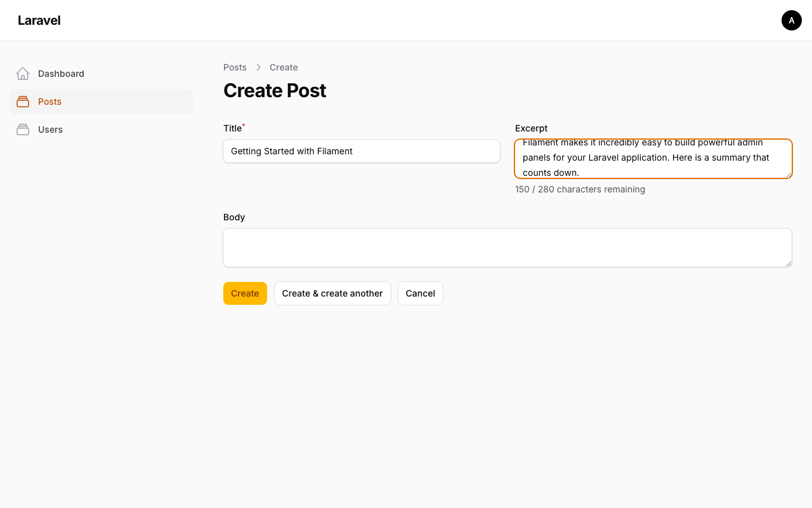This screenshot has width=812, height=508.
Task: Open the user avatar menu
Action: point(792,20)
